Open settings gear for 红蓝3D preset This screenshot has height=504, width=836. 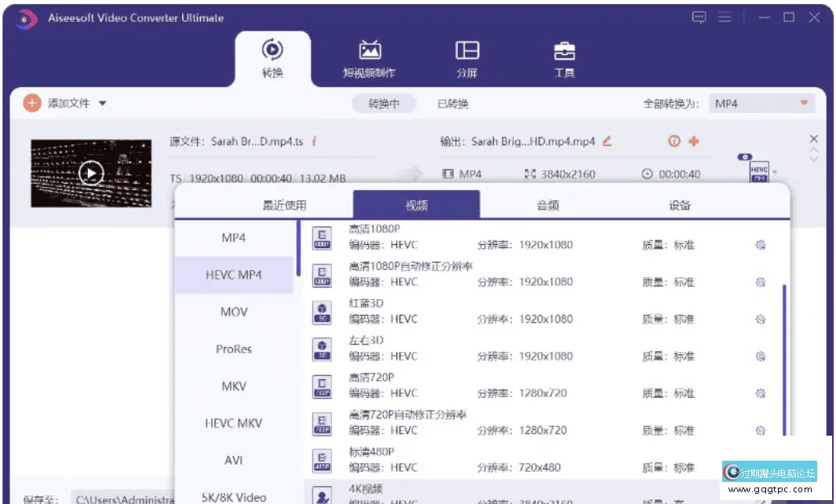(x=760, y=320)
